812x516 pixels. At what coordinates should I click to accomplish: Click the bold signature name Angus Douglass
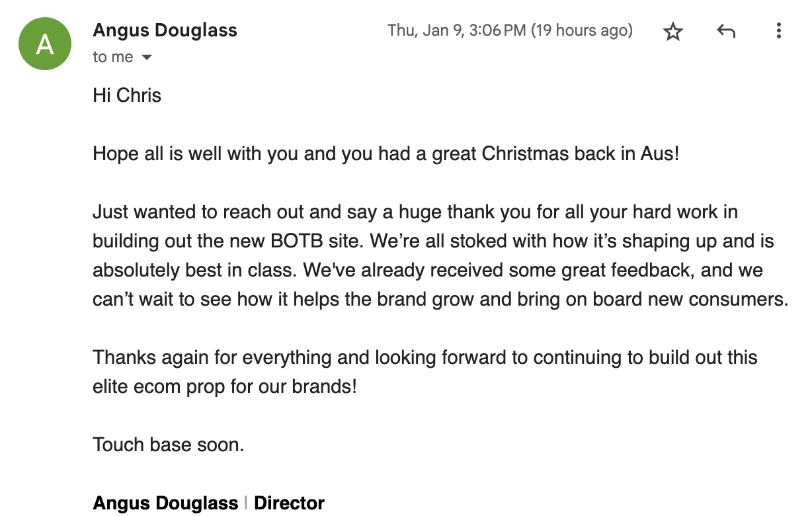[165, 503]
